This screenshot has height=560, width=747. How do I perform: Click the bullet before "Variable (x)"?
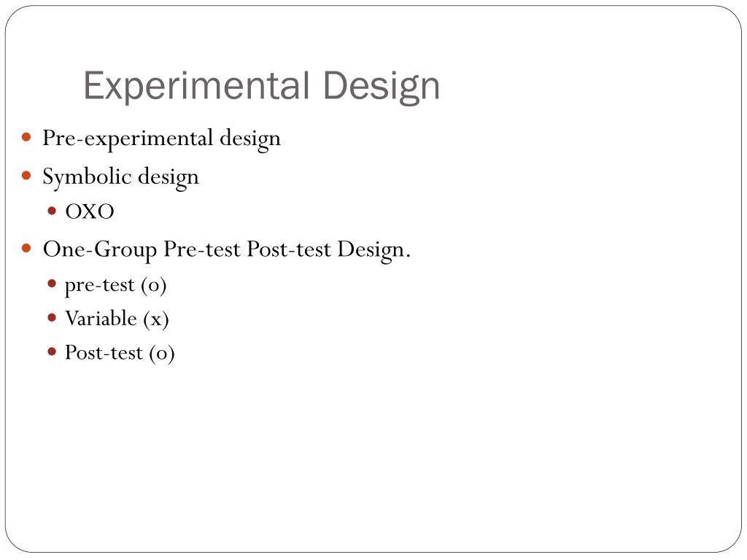(52, 317)
